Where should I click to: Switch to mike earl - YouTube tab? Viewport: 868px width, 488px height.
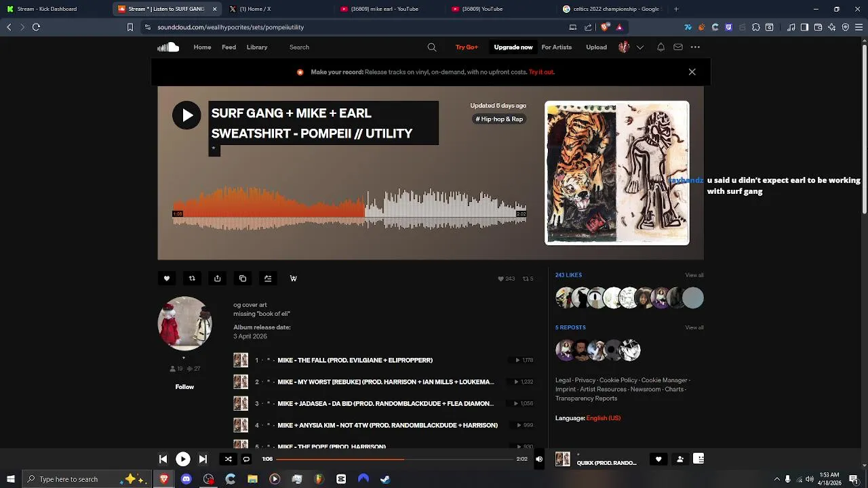pyautogui.click(x=389, y=9)
